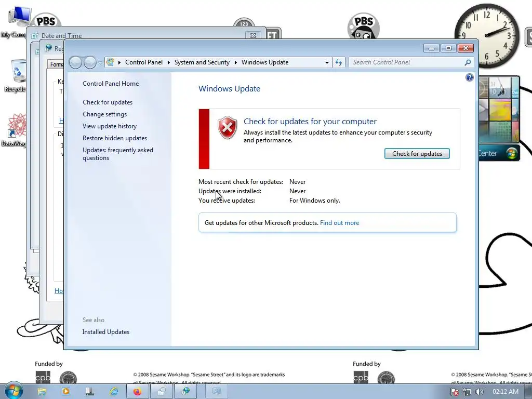This screenshot has height=399, width=532.
Task: Select Control Panel breadcrumb
Action: pyautogui.click(x=144, y=62)
